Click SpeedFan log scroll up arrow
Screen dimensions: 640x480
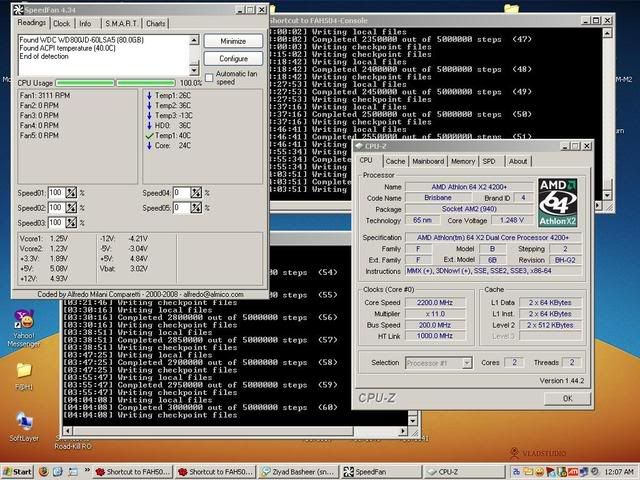[x=194, y=40]
